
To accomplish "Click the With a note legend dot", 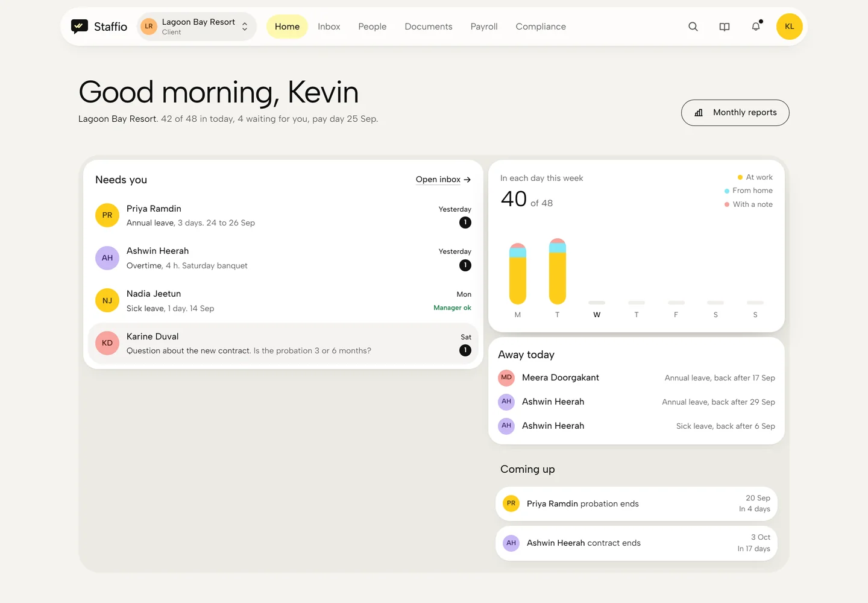I will point(727,204).
